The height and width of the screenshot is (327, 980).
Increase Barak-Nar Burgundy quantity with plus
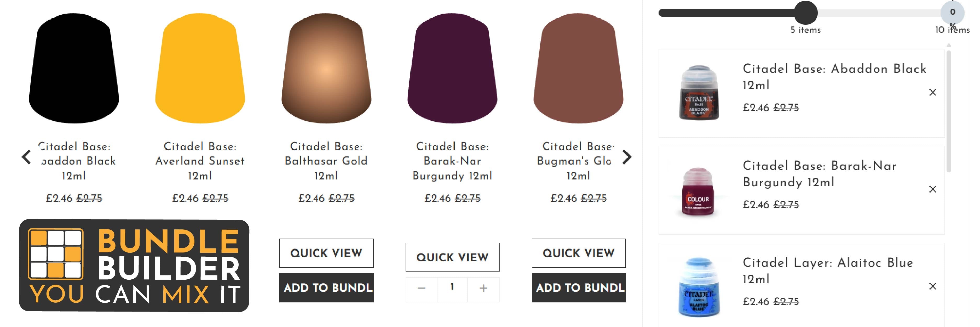pos(483,288)
